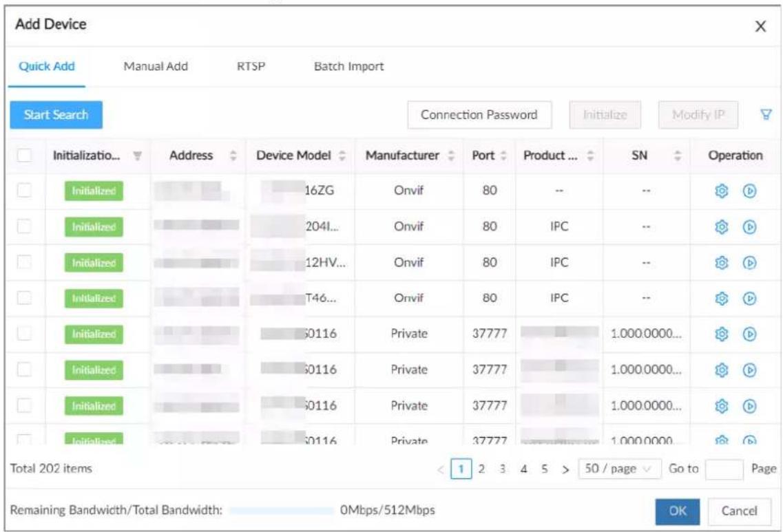Click the Cancel button
This screenshot has height=532, width=783.
(x=739, y=511)
